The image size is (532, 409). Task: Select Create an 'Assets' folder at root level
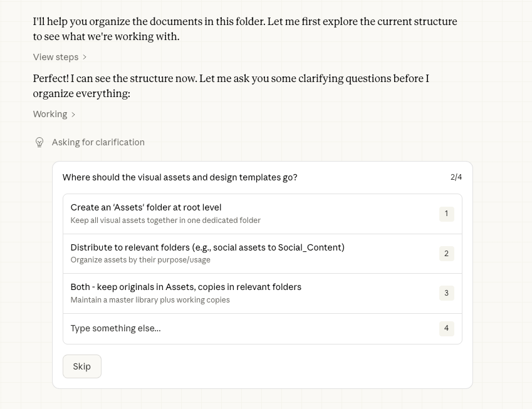click(x=146, y=207)
